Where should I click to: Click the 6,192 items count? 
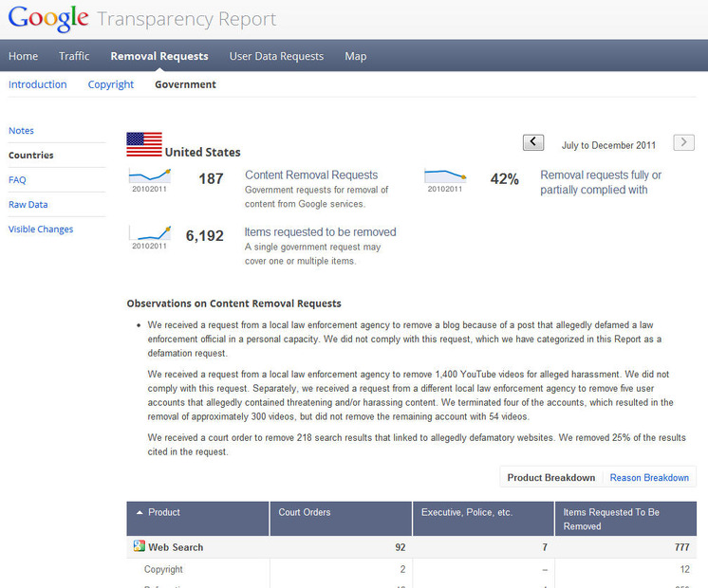(x=205, y=236)
